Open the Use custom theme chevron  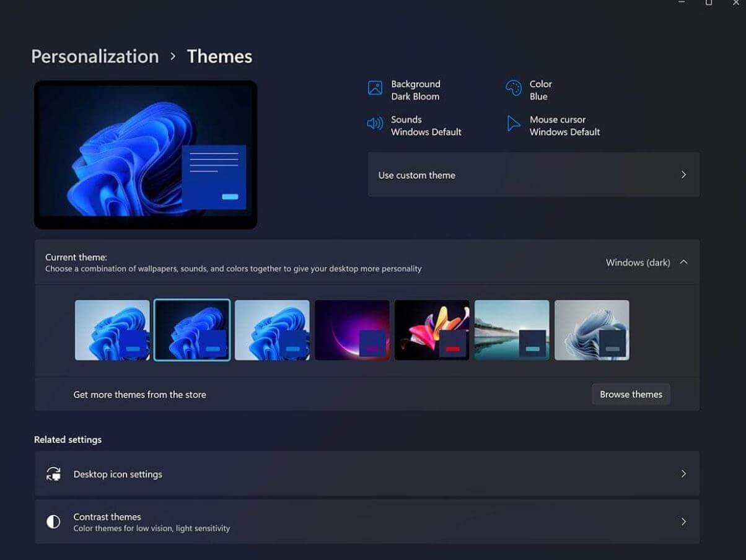coord(683,175)
